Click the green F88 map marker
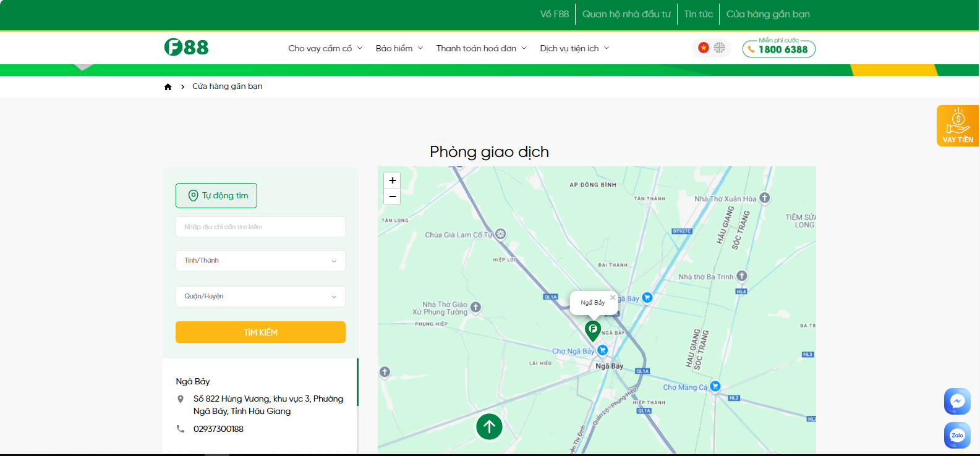This screenshot has width=980, height=456. (593, 331)
